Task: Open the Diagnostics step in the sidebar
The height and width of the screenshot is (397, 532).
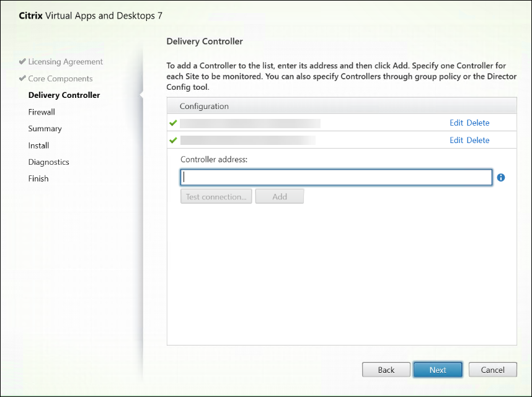Action: coord(48,162)
